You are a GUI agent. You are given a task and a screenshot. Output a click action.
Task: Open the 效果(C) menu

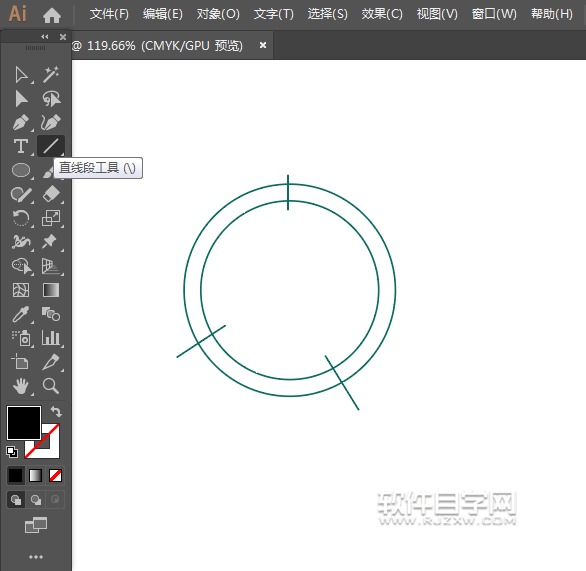pos(382,14)
